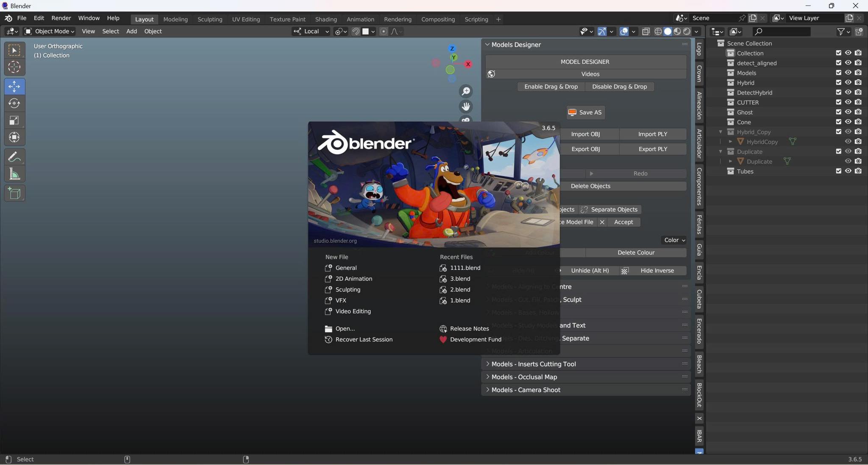This screenshot has width=868, height=465.
Task: Activate the Measure tool
Action: pos(14,174)
